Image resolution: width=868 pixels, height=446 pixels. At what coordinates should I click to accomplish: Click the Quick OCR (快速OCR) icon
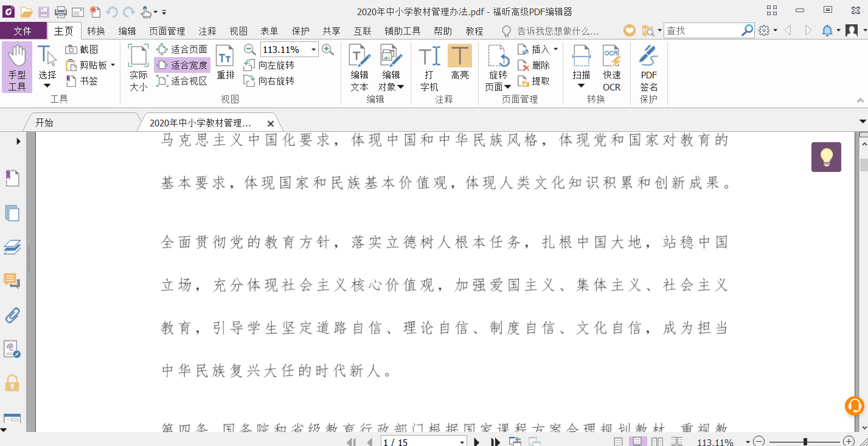point(611,68)
